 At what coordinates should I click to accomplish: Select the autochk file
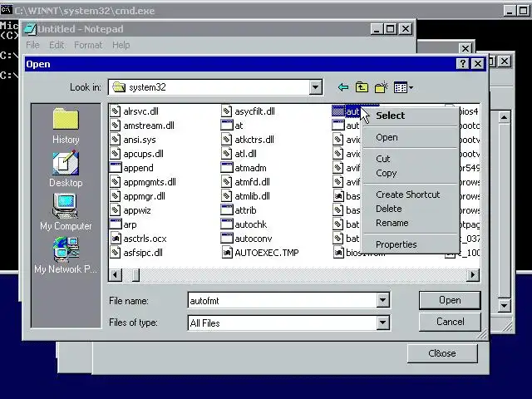(244, 224)
